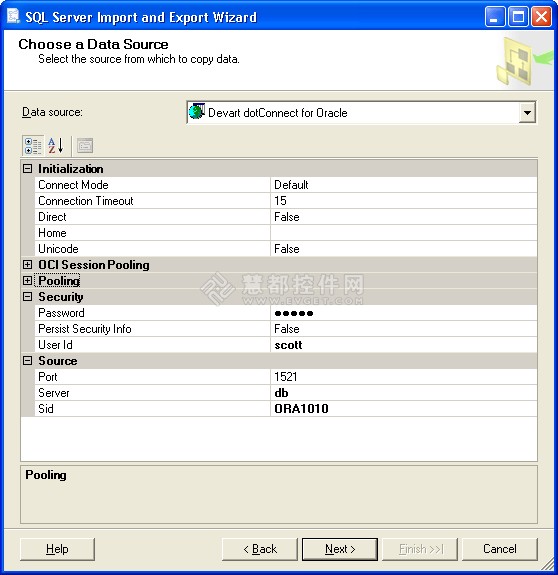
Task: Go to previous step with Back
Action: tap(260, 549)
